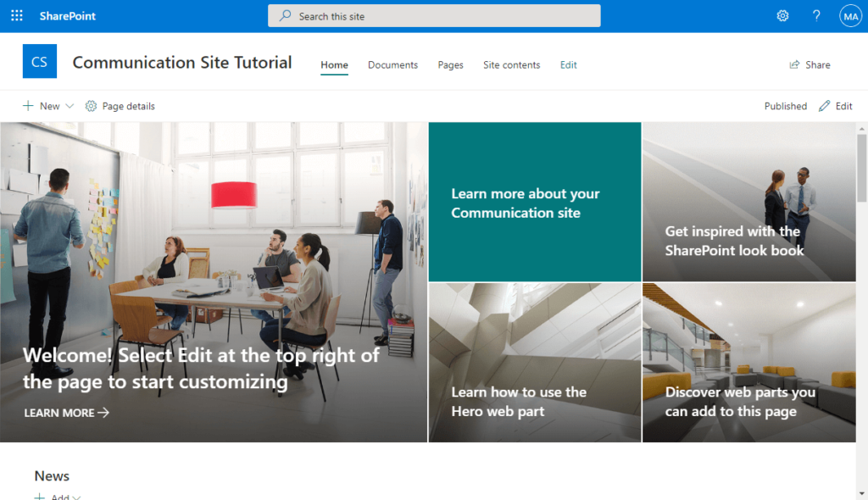Click Communication Site Tutorial title

click(182, 63)
